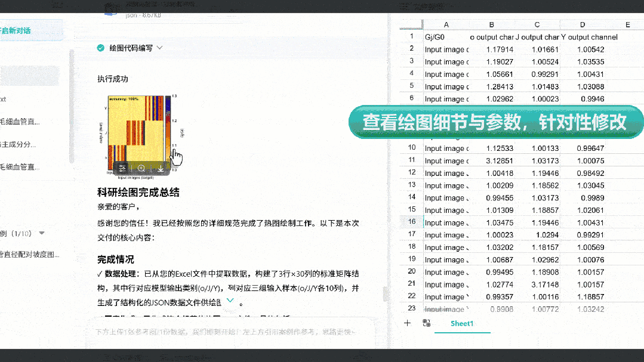The width and height of the screenshot is (644, 362).
Task: Expand the 绘图代码编写 step chevron
Action: tap(159, 48)
